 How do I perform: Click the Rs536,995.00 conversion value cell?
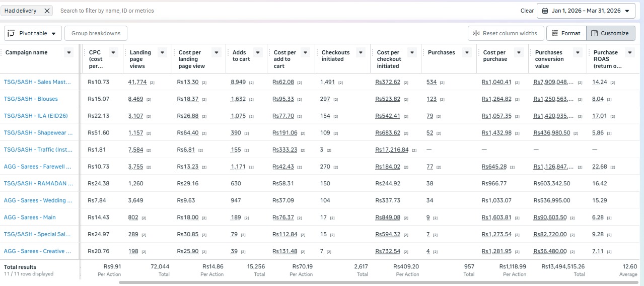point(552,200)
